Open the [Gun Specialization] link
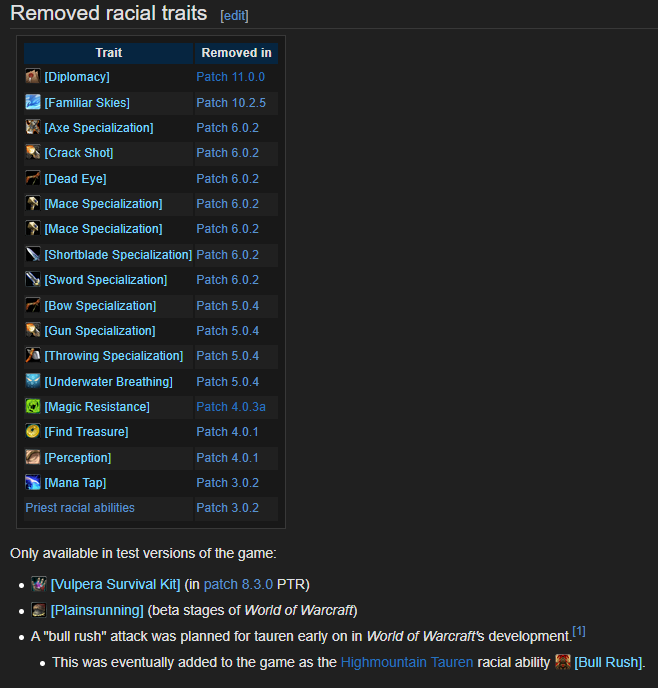Image resolution: width=658 pixels, height=688 pixels. pos(100,330)
